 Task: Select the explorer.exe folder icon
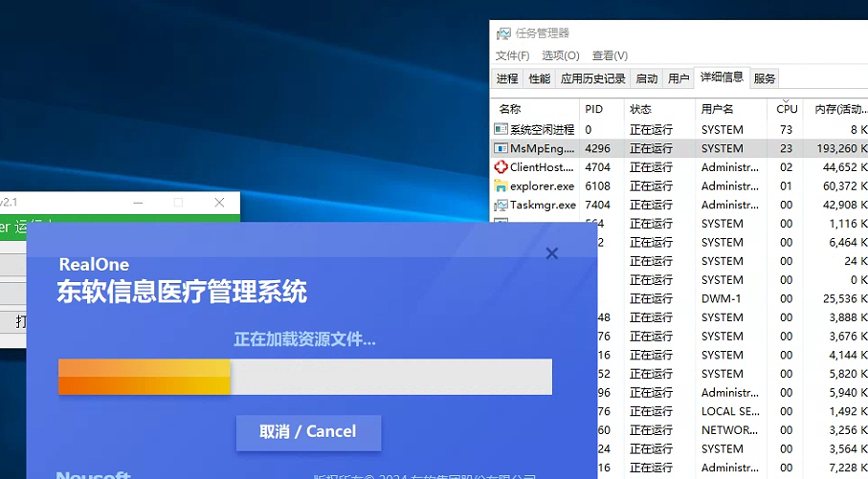point(501,185)
